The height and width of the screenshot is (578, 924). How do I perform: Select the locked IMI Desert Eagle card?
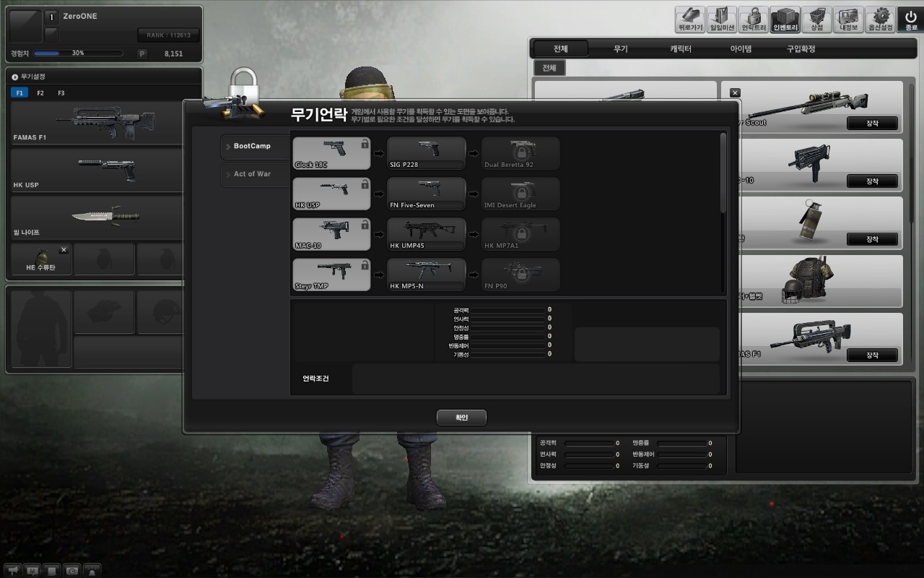521,194
